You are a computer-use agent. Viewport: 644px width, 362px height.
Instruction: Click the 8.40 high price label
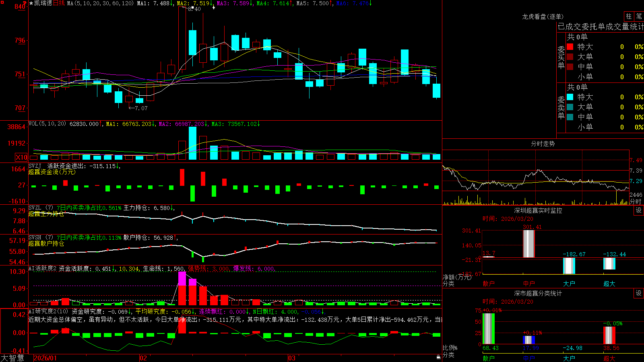[194, 9]
